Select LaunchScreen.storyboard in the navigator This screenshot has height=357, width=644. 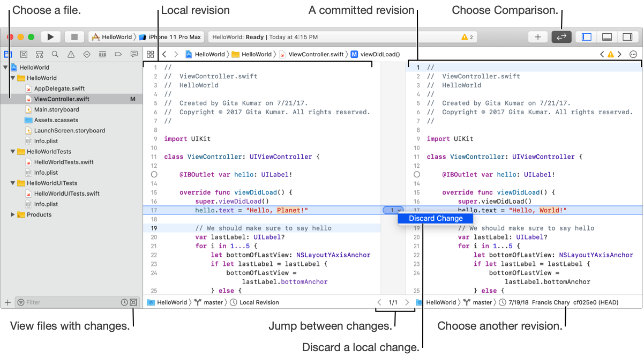pos(70,130)
